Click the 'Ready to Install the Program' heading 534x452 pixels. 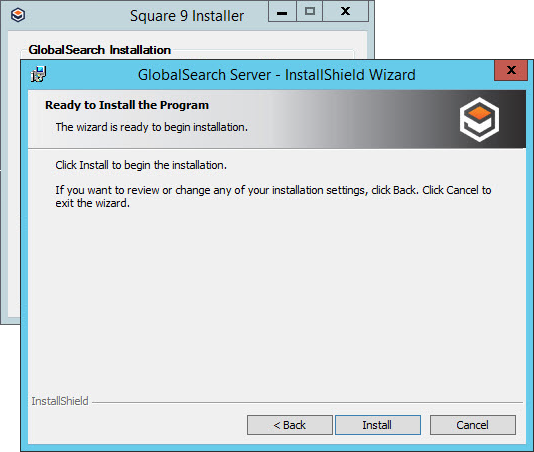127,105
